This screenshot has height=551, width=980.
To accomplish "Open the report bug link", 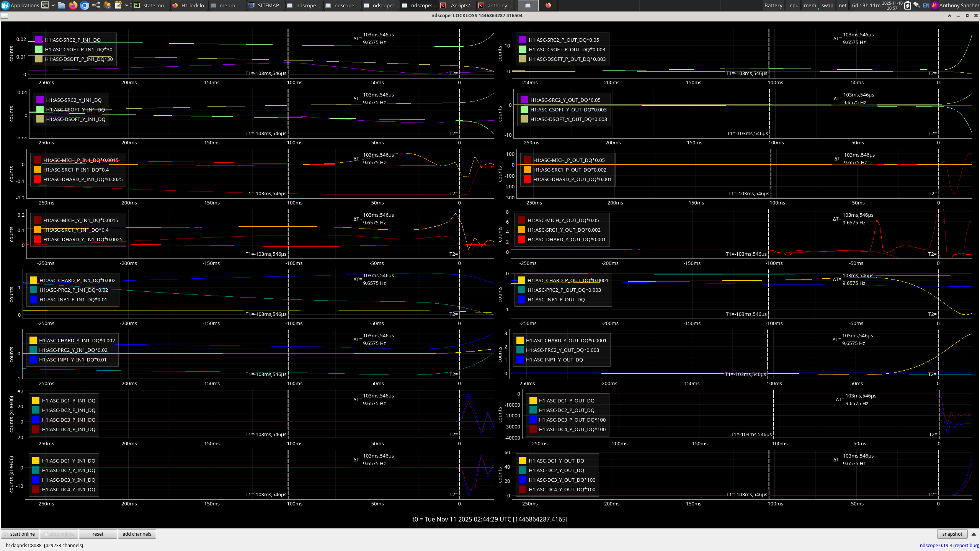I will tap(966, 545).
